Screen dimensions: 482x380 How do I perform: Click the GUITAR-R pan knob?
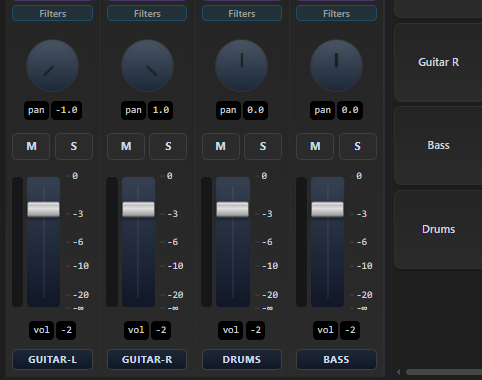click(x=147, y=66)
